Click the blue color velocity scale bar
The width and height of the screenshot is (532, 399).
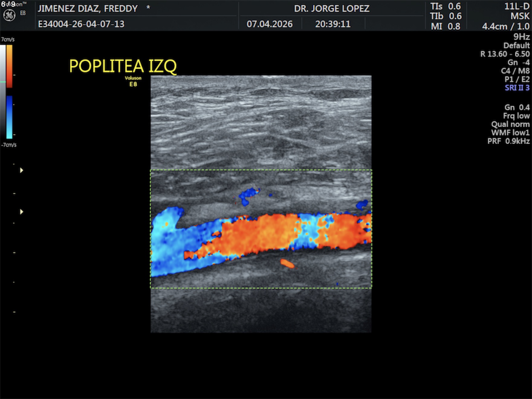(x=9, y=117)
